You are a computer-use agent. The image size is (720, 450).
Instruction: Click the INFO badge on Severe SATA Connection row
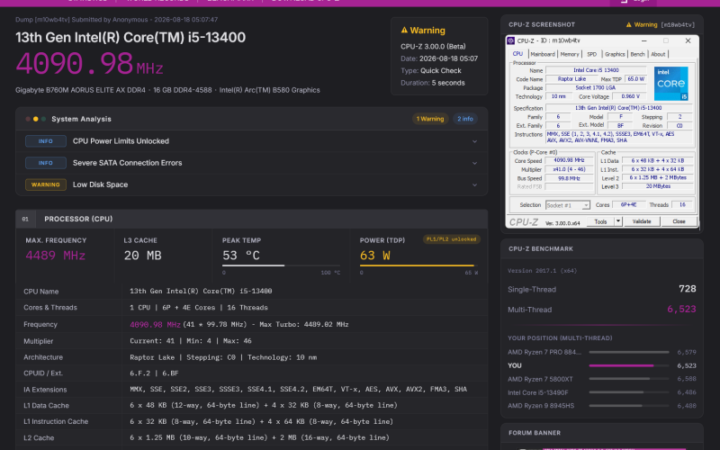tap(45, 163)
